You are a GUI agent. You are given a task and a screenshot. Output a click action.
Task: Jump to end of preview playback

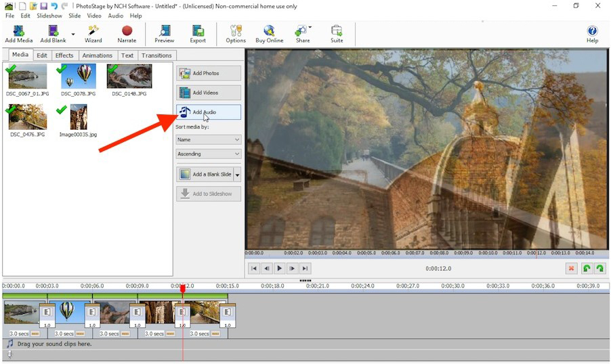click(x=305, y=268)
